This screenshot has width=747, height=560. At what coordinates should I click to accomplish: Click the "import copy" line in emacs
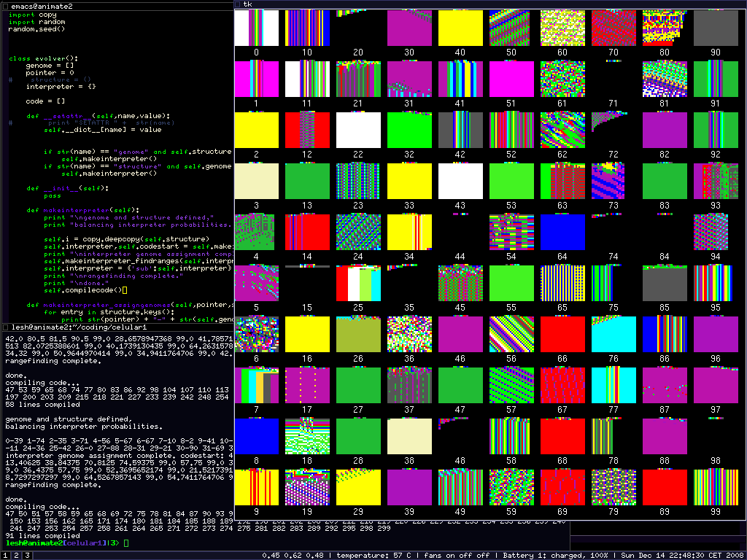32,15
